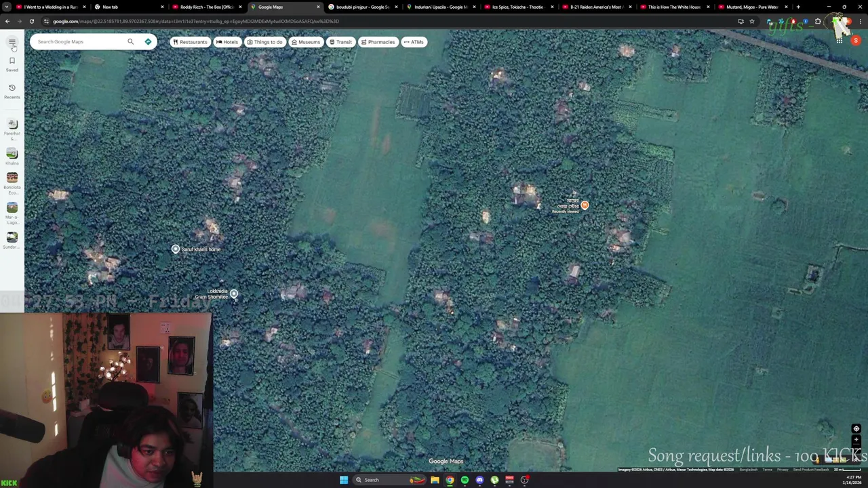Image resolution: width=868 pixels, height=488 pixels.
Task: Switch to This is How The White House tab
Action: point(674,7)
